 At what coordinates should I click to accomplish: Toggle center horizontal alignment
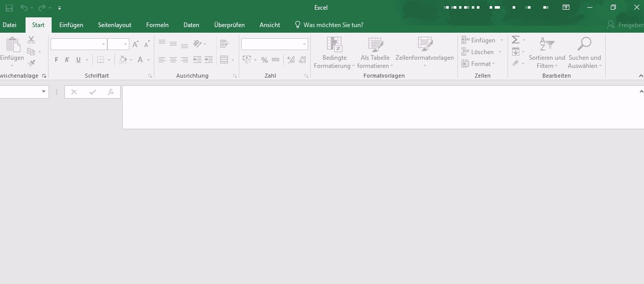173,60
